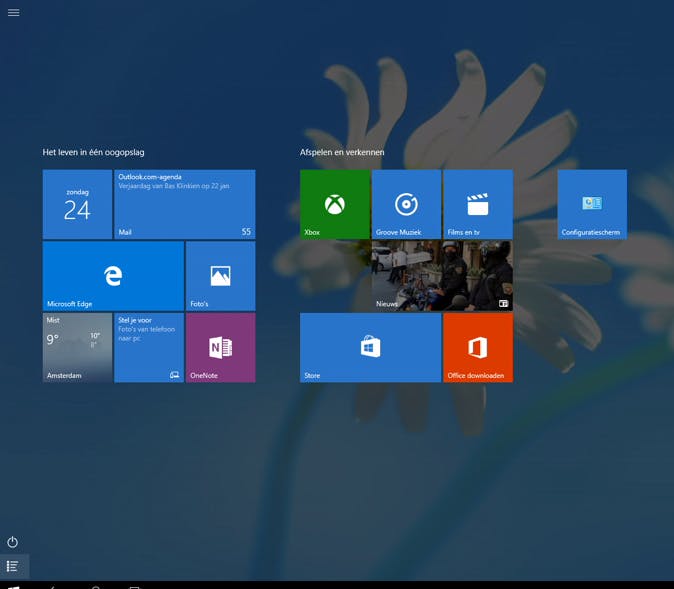
Task: Show the all apps list
Action: (13, 566)
